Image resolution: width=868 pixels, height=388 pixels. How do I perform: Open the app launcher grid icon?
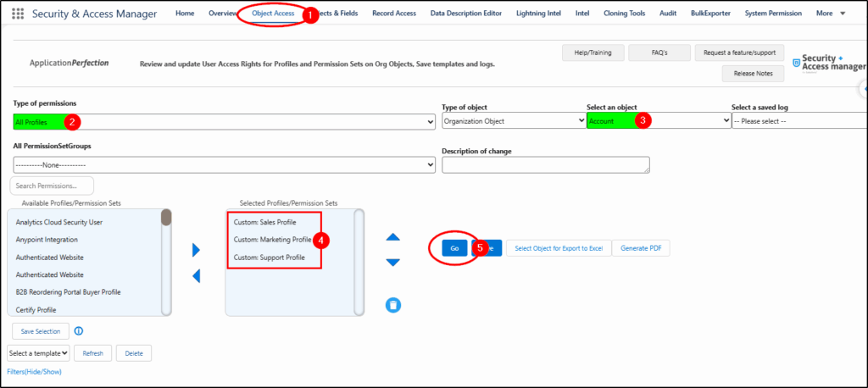coord(18,14)
